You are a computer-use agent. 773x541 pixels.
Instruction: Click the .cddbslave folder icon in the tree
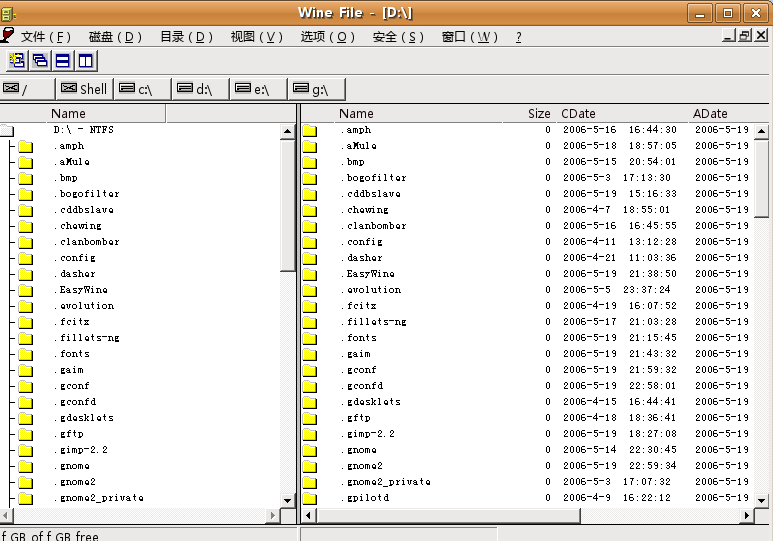point(26,210)
